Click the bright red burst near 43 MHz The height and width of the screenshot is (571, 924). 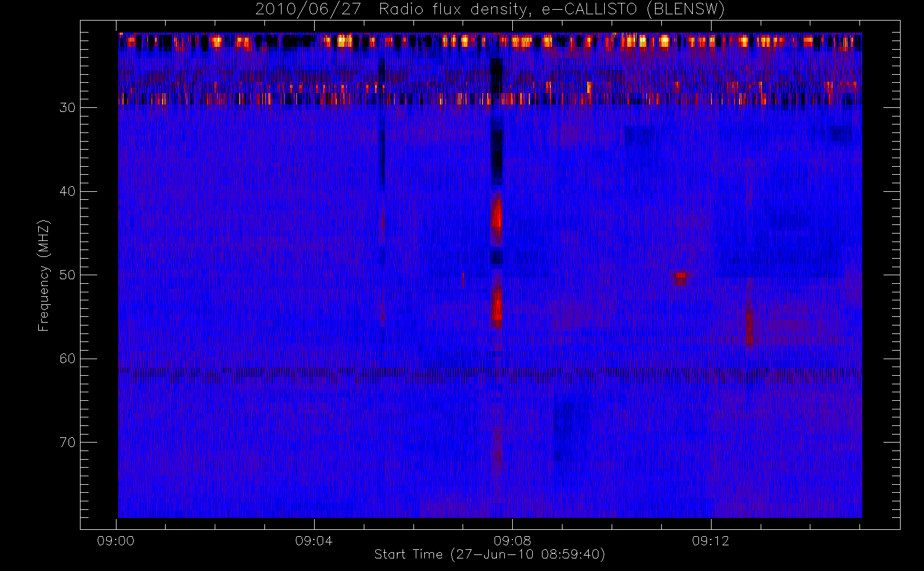pyautogui.click(x=497, y=217)
